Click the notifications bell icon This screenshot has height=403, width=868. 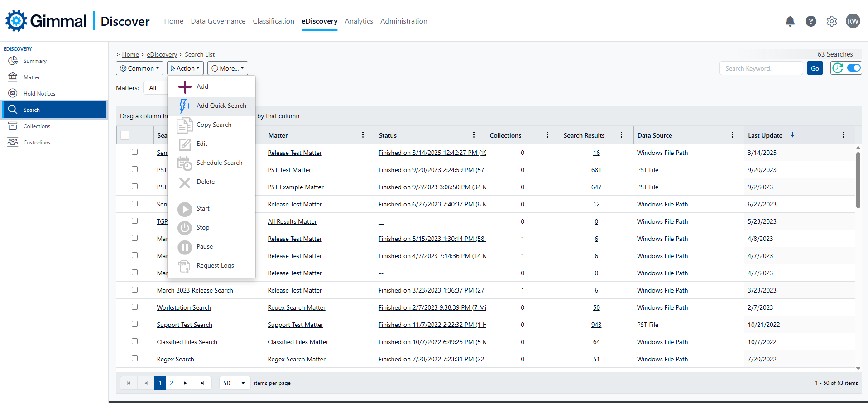[x=790, y=21]
